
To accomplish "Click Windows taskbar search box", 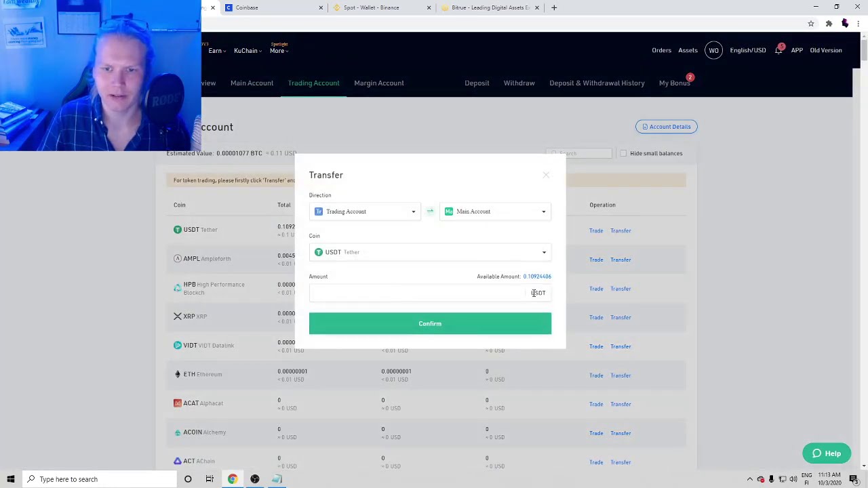I will [99, 479].
